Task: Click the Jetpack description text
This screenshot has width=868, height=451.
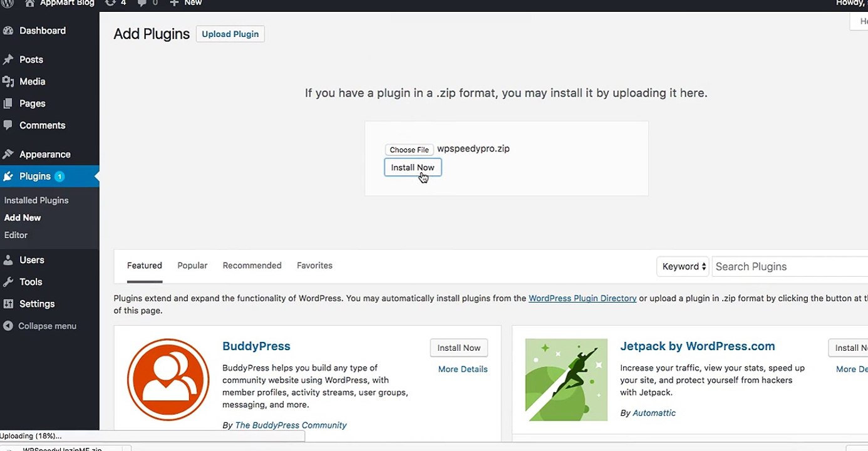Action: tap(713, 380)
